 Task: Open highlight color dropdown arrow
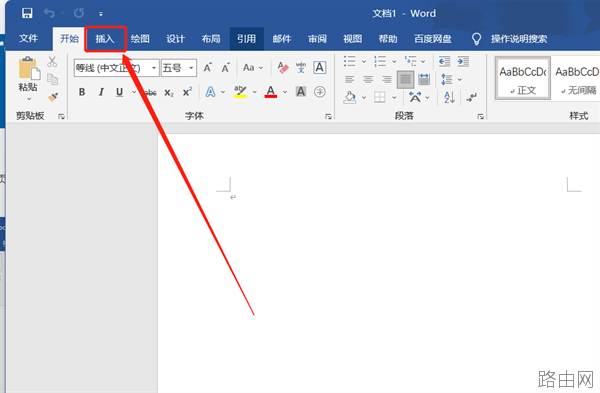click(x=254, y=92)
